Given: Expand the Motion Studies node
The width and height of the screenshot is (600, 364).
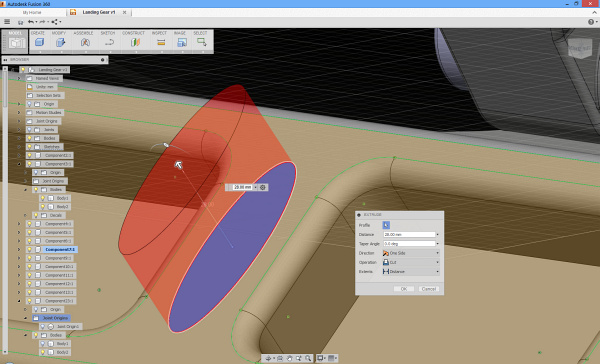Looking at the screenshot, I should coord(19,113).
